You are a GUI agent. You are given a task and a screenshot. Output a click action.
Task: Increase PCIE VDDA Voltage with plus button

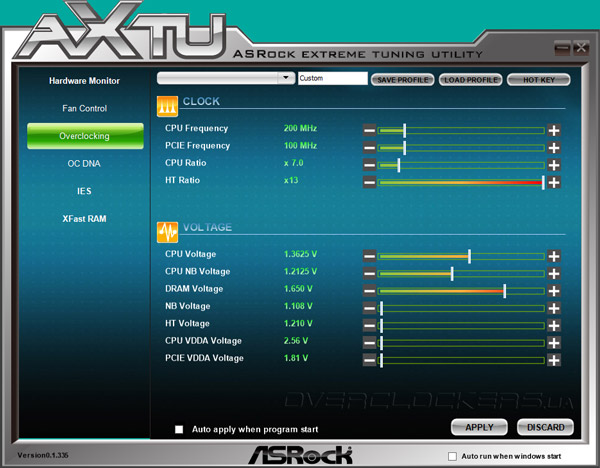(x=554, y=360)
